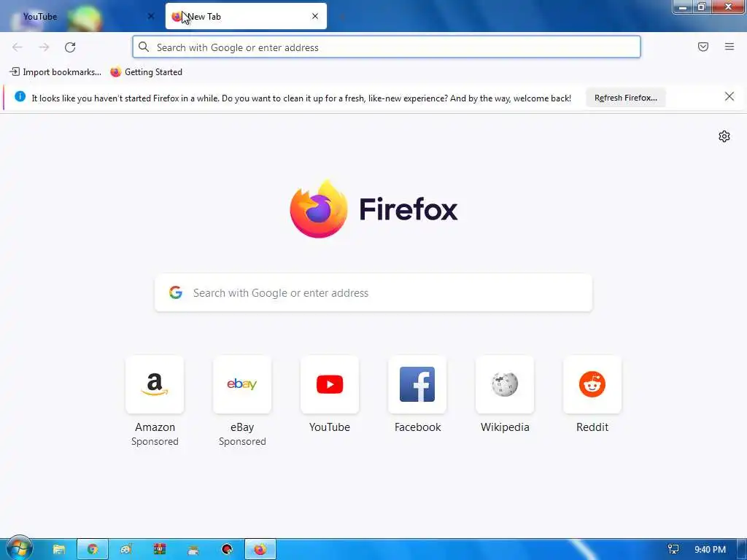Open Import bookmarks from bookmarks toolbar

tap(55, 72)
